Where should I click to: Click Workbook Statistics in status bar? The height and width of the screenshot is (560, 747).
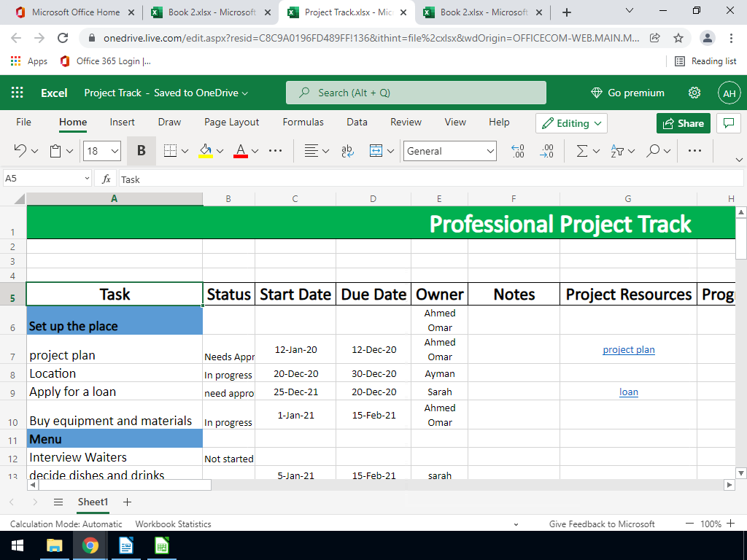tap(173, 524)
